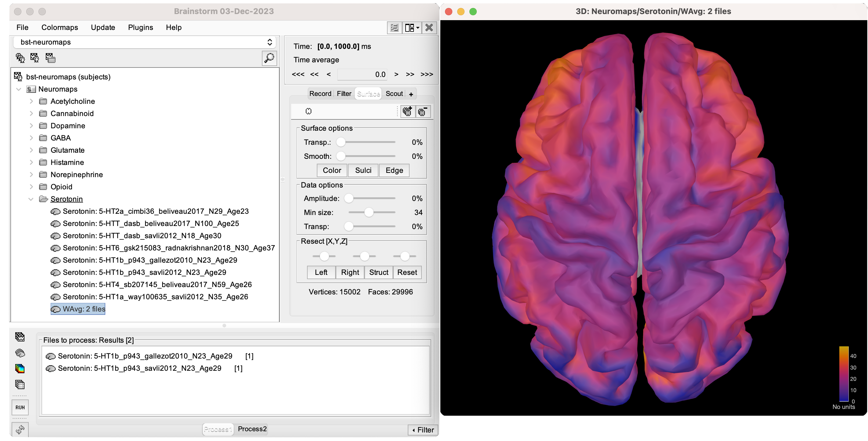Open the database search magnifier icon
The height and width of the screenshot is (441, 868).
[x=269, y=58]
